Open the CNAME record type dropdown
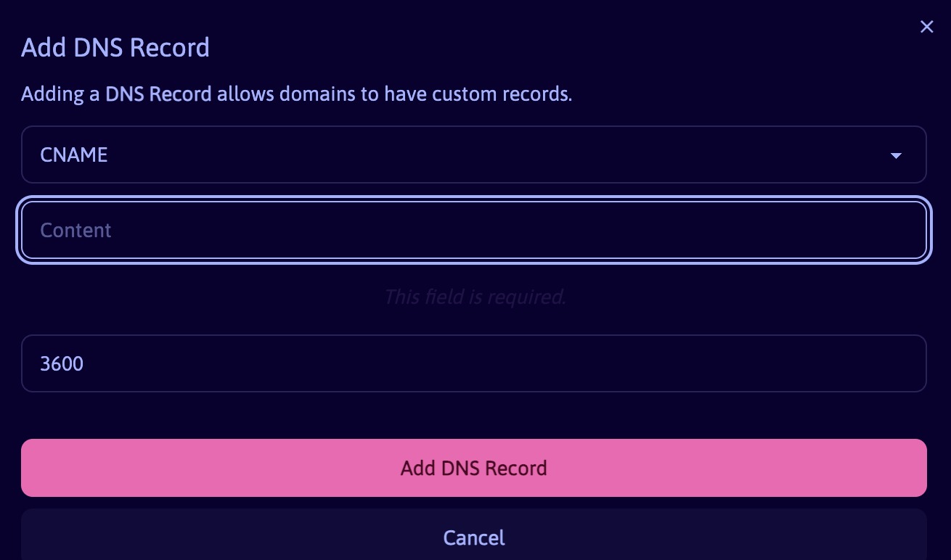 point(474,155)
